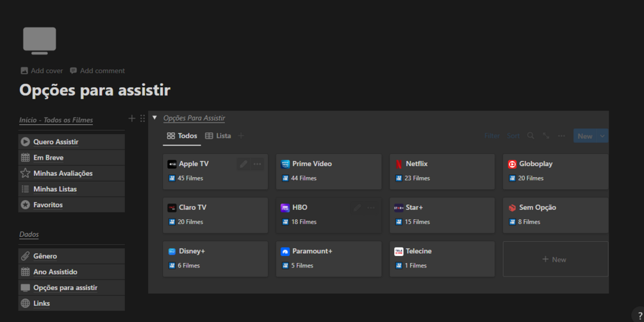
Task: Open the Filter option
Action: 491,136
